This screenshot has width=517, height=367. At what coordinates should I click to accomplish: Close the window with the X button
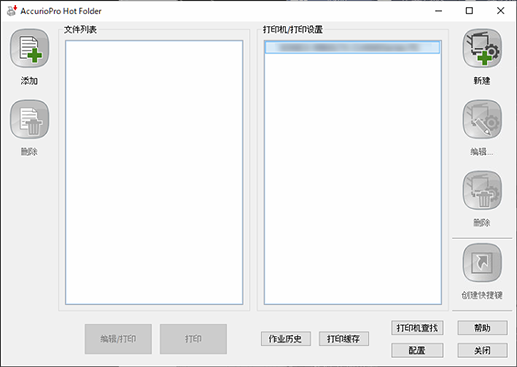500,11
